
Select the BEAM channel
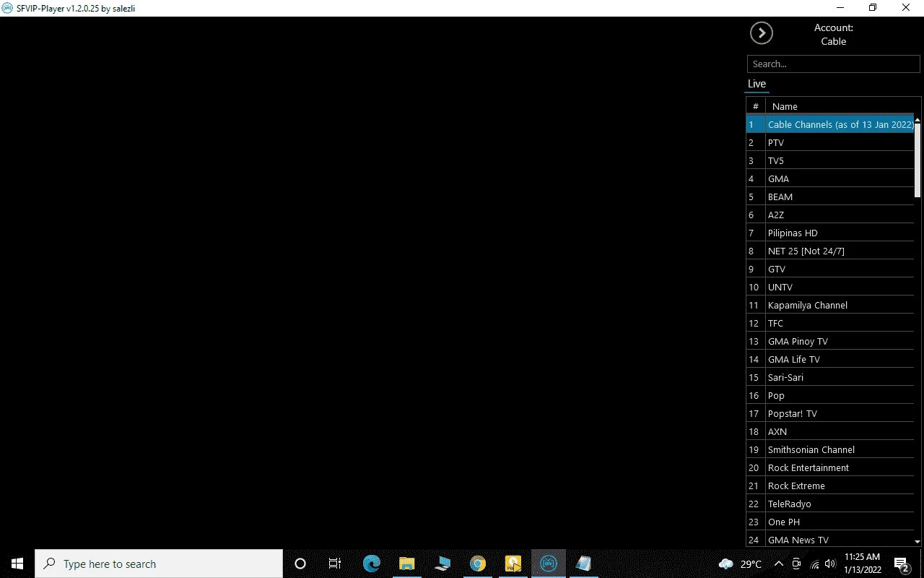830,197
